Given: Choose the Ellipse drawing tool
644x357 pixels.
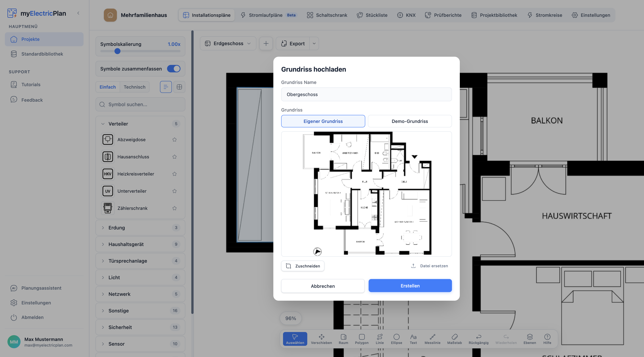Looking at the screenshot, I should click(397, 339).
